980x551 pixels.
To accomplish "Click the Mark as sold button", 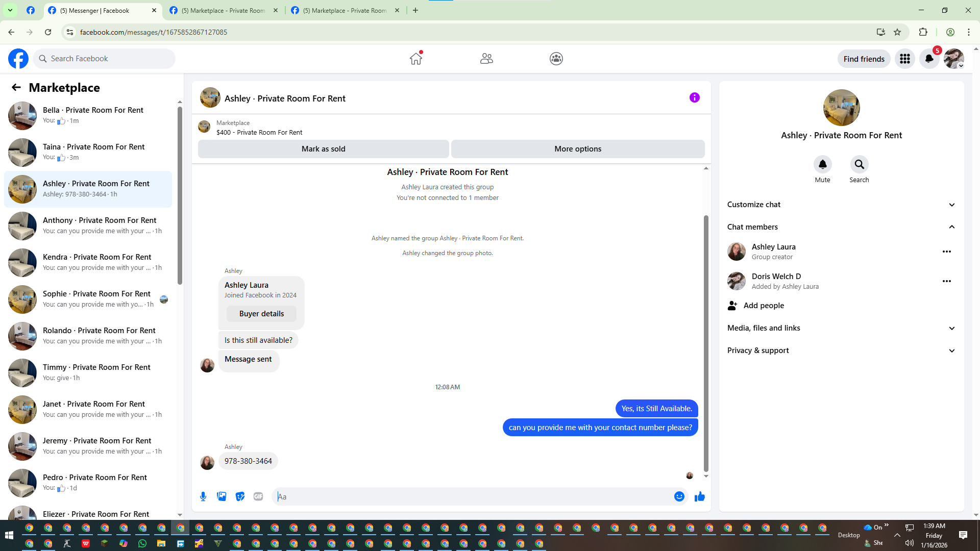I will point(323,149).
